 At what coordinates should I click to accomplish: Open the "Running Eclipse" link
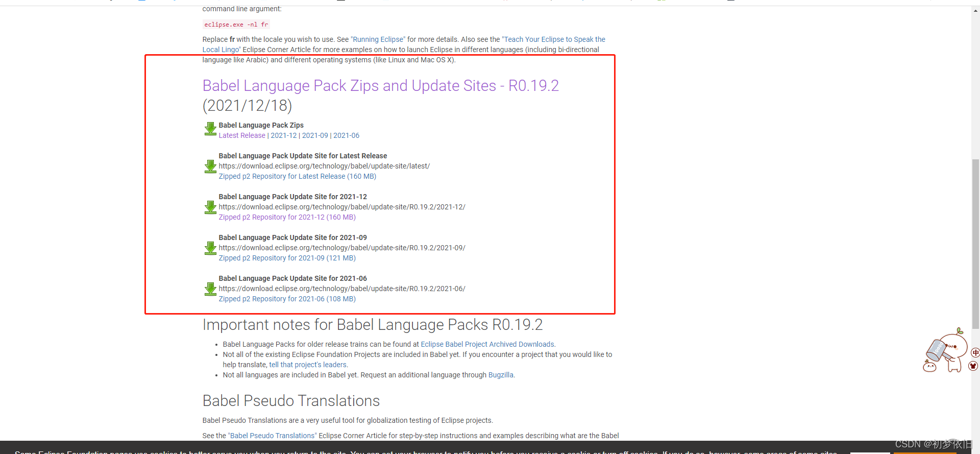pyautogui.click(x=378, y=39)
